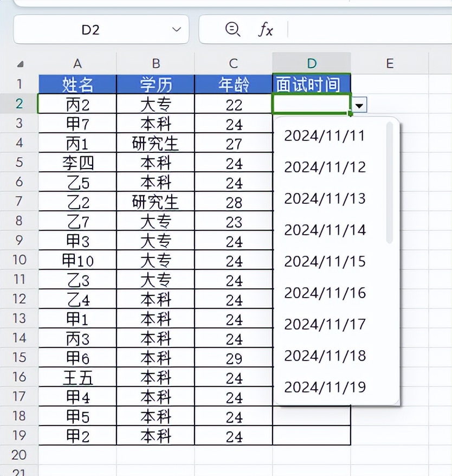Select column C header
The image size is (452, 476).
(234, 63)
